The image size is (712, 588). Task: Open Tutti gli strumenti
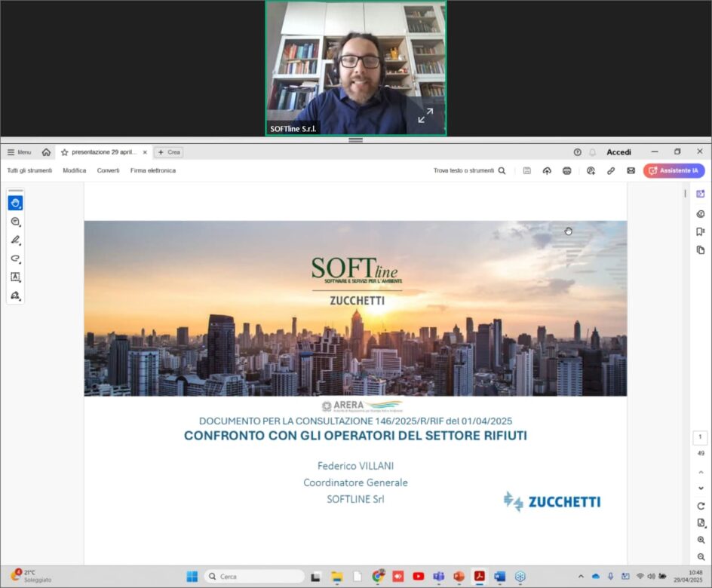tap(29, 170)
